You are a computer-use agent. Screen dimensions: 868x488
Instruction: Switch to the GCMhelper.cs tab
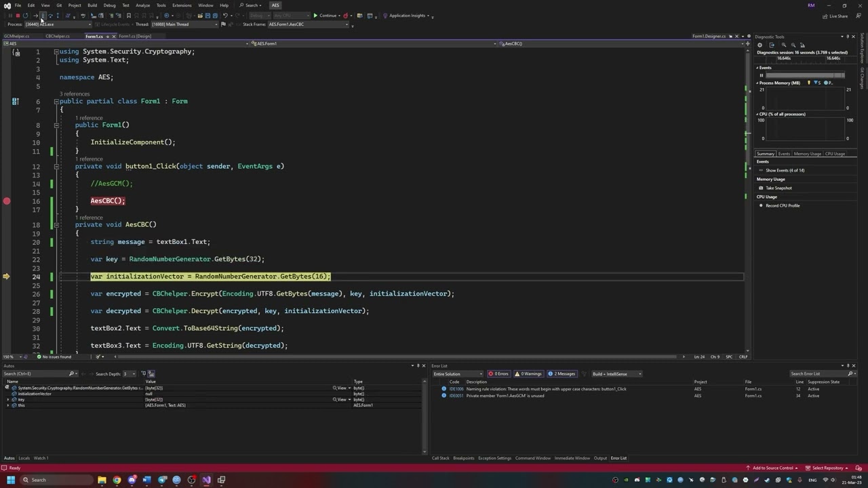click(16, 37)
